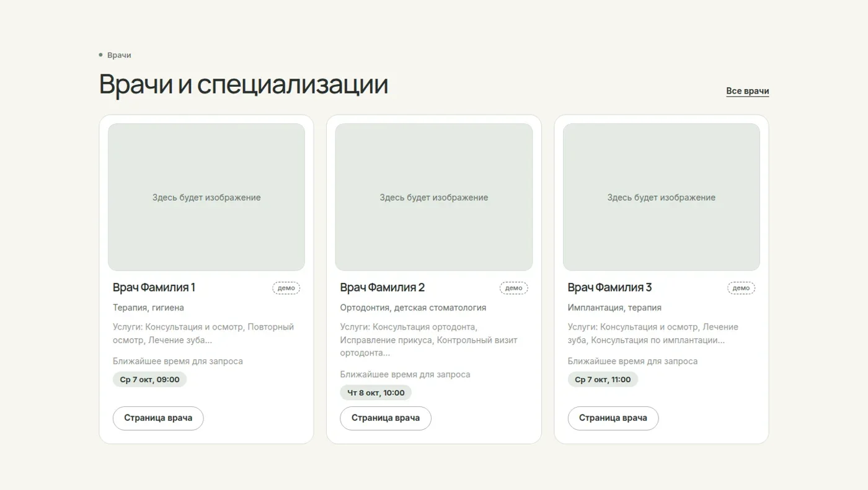This screenshot has width=868, height=490.
Task: Click 'демо' badge on Врач Фамилия 1 card
Action: [x=286, y=288]
